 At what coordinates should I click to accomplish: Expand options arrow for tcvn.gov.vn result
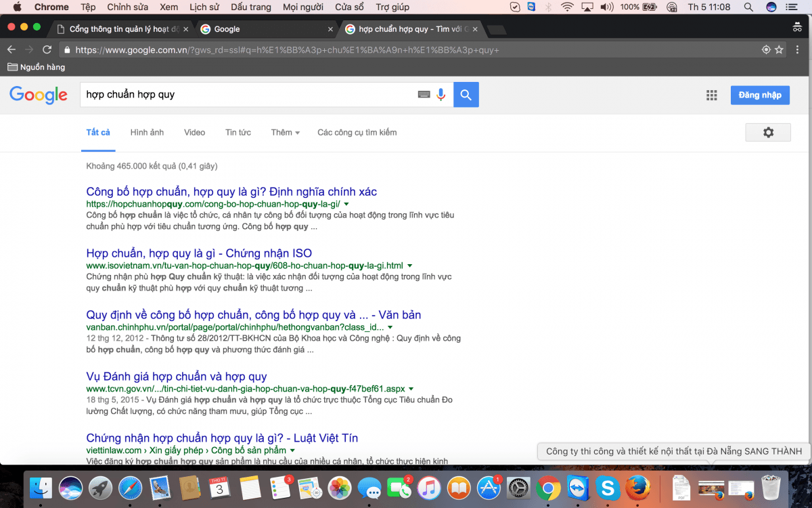pos(411,389)
